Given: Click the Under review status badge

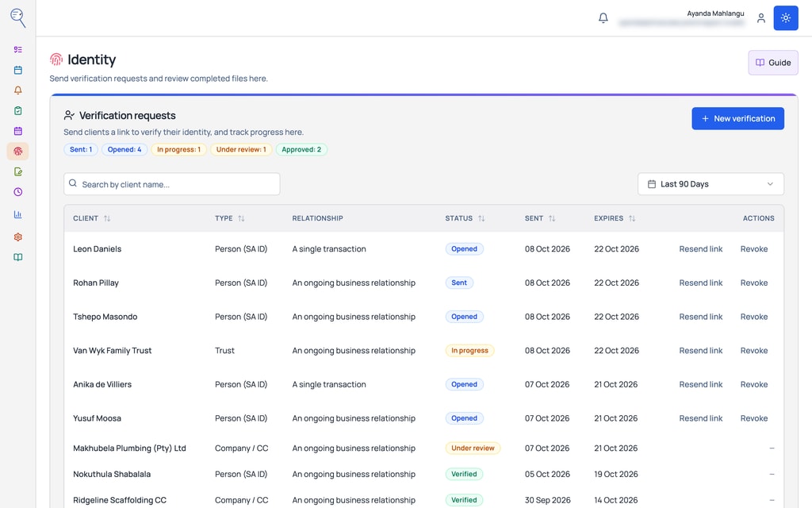Looking at the screenshot, I should click(473, 448).
